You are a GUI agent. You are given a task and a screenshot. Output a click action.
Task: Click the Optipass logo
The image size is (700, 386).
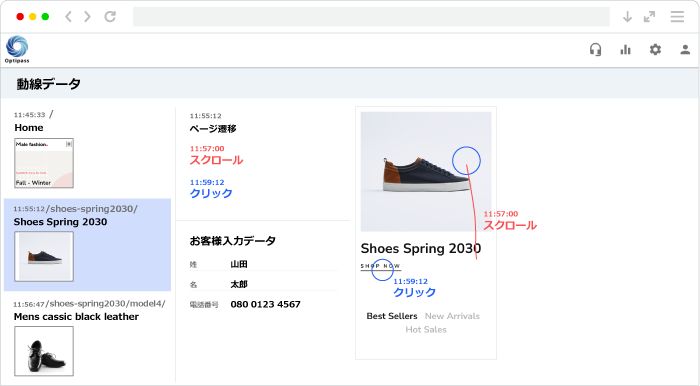17,49
